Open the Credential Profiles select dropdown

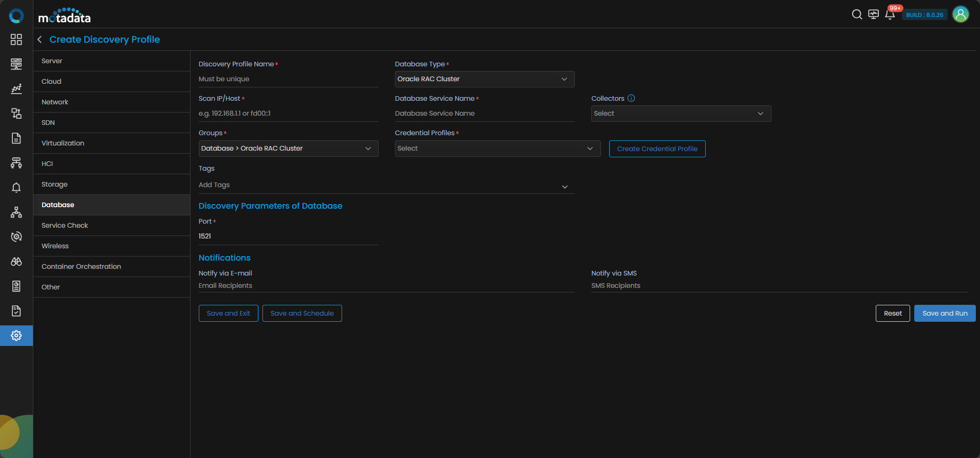click(497, 149)
